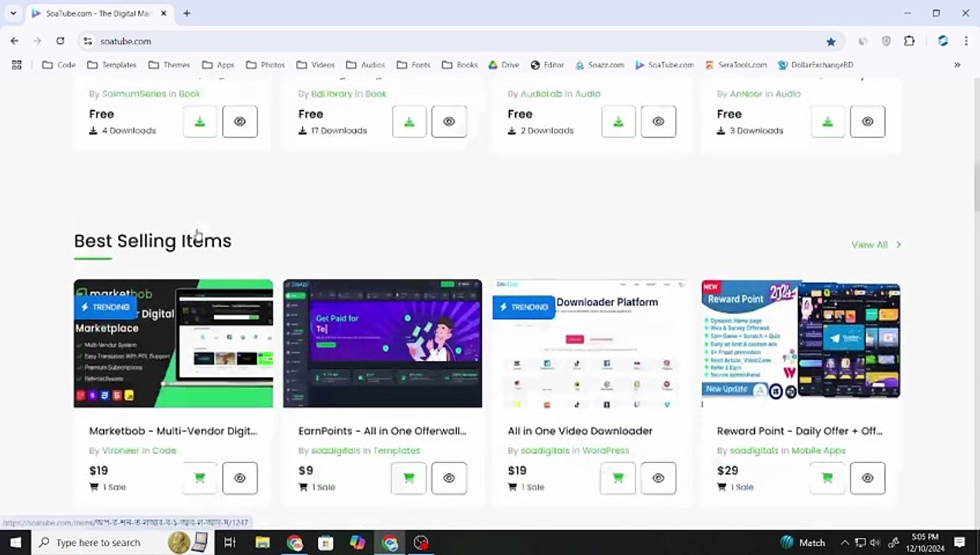Open Themes bookmarks folder
The image size is (980, 555).
click(x=169, y=65)
